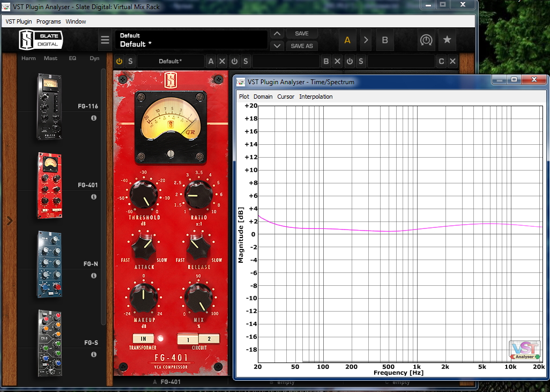This screenshot has width=550, height=392.
Task: Open Domain menu in Time/Spectrum window
Action: point(263,97)
